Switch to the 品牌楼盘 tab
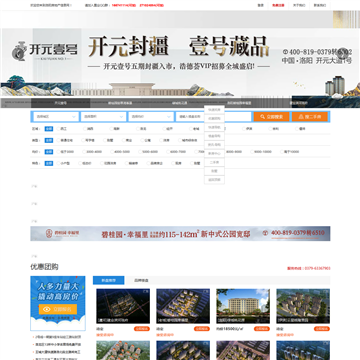 pos(141,280)
